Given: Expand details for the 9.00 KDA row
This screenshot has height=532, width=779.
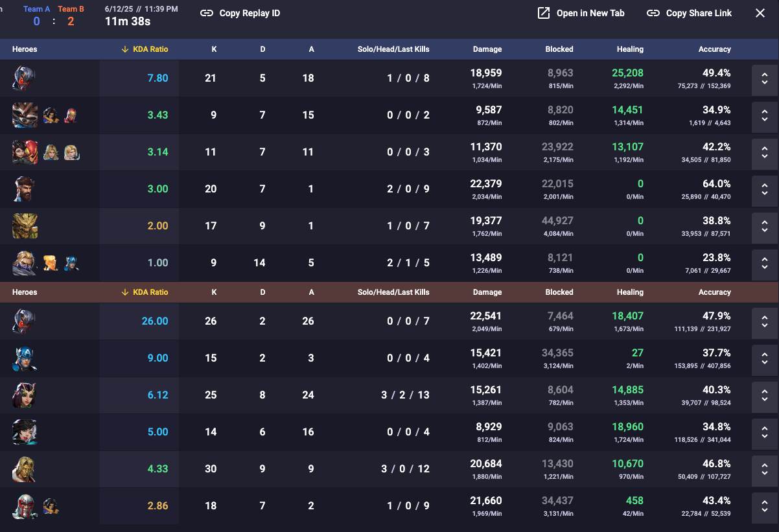Looking at the screenshot, I should click(x=765, y=359).
